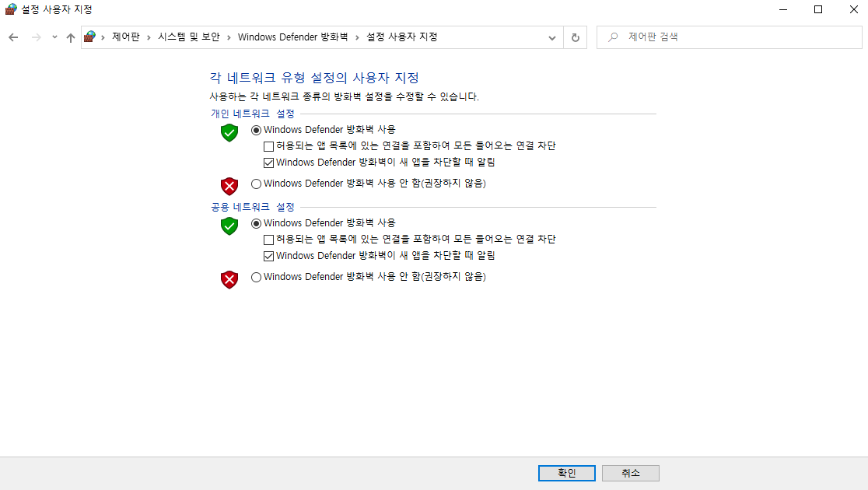Click 설정 사용자 지정 breadcrumb

[x=402, y=37]
